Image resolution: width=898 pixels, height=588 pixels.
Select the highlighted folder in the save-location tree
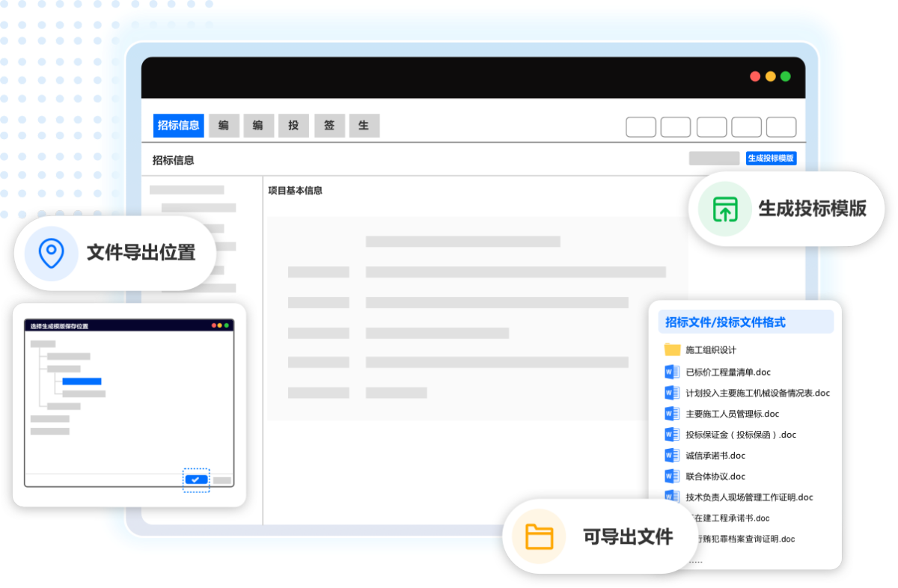82,381
